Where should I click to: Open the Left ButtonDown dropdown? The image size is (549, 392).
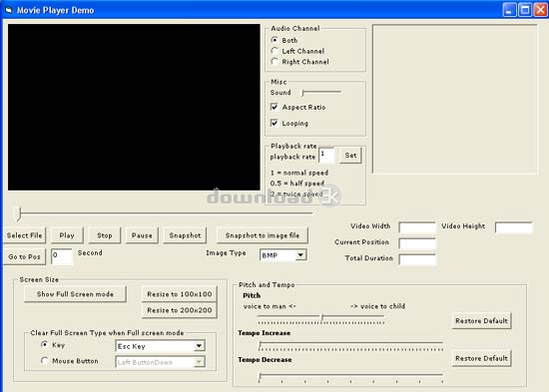tap(160, 362)
